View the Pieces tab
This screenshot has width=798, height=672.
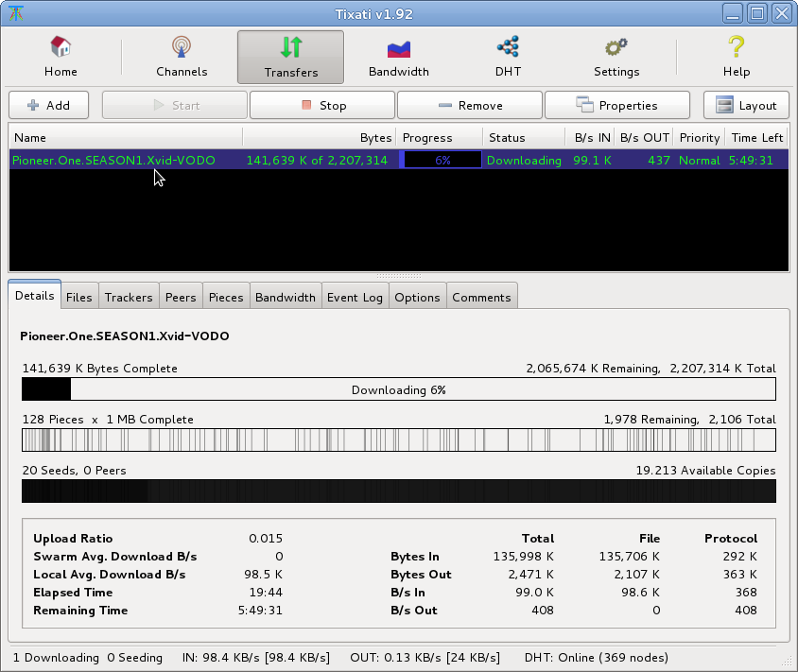(226, 298)
